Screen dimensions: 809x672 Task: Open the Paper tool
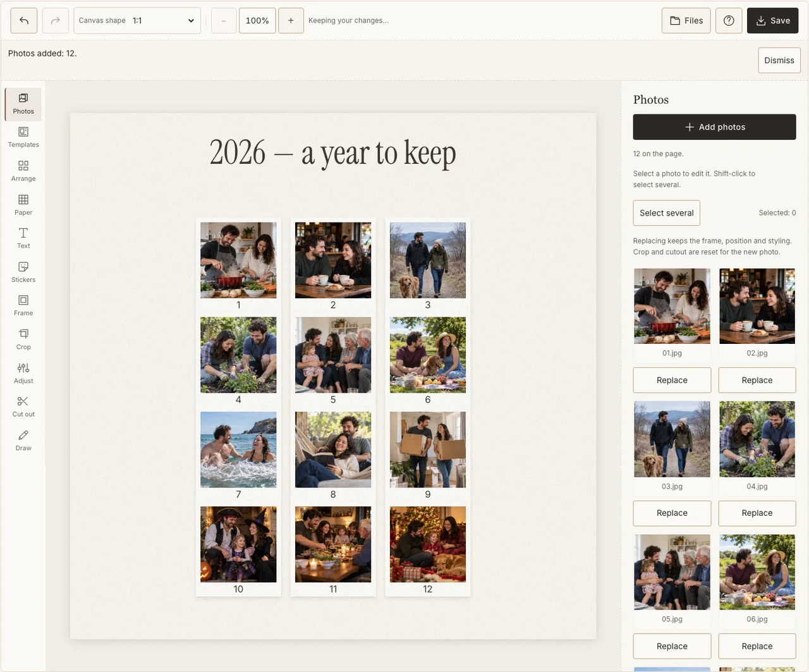pos(23,205)
